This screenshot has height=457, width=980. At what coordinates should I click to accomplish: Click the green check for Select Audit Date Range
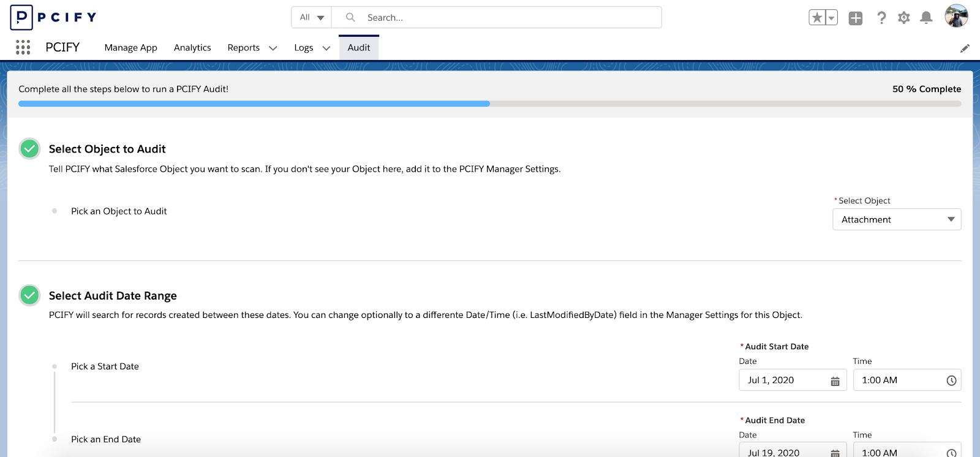(29, 295)
